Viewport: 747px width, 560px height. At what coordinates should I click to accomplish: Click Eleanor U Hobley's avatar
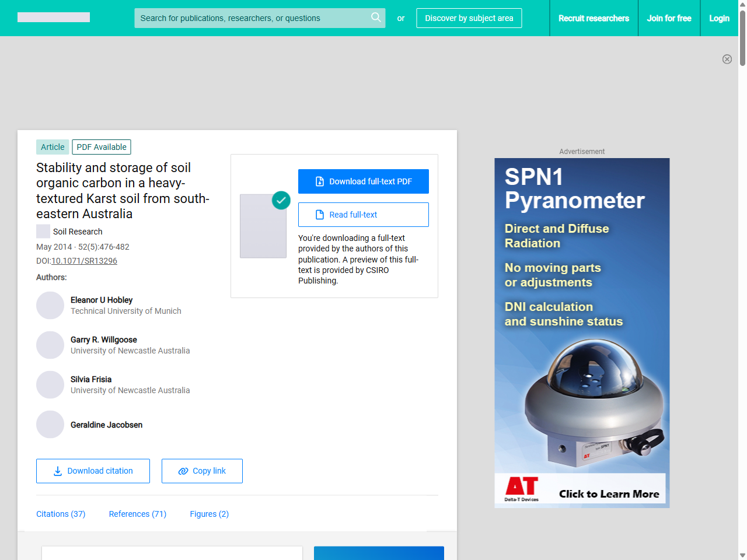coord(50,306)
